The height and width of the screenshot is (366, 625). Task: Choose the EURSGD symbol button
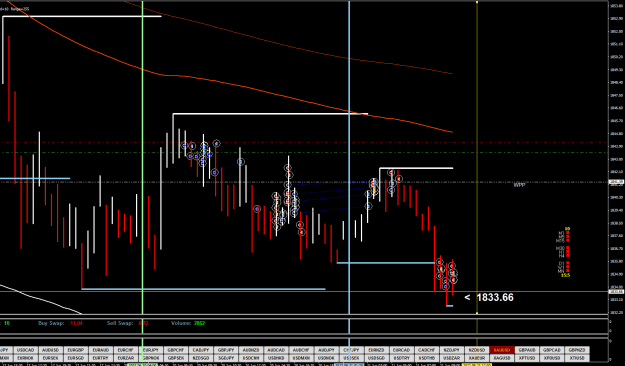point(76,358)
